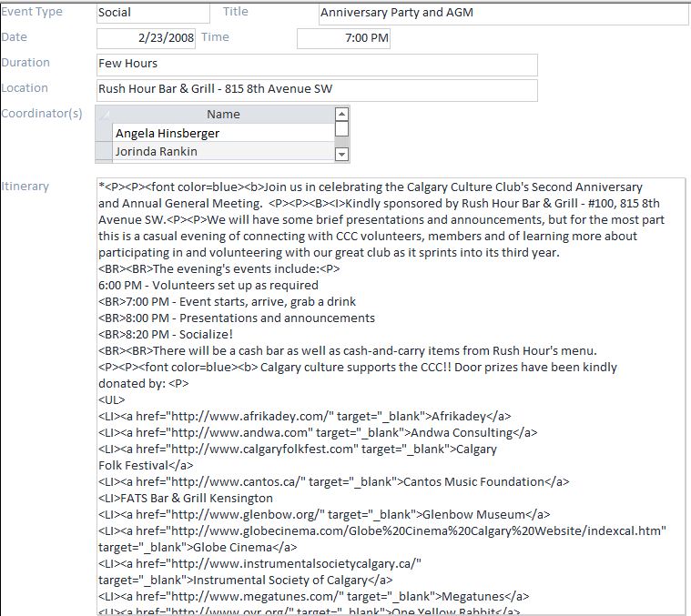This screenshot has width=691, height=616.
Task: Click the Event Type field showing Social
Action: [x=153, y=13]
